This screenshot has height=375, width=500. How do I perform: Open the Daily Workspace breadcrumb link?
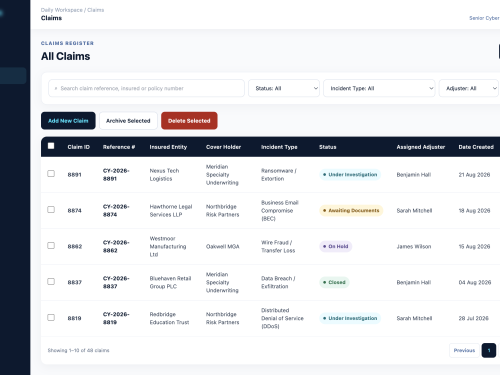(62, 10)
